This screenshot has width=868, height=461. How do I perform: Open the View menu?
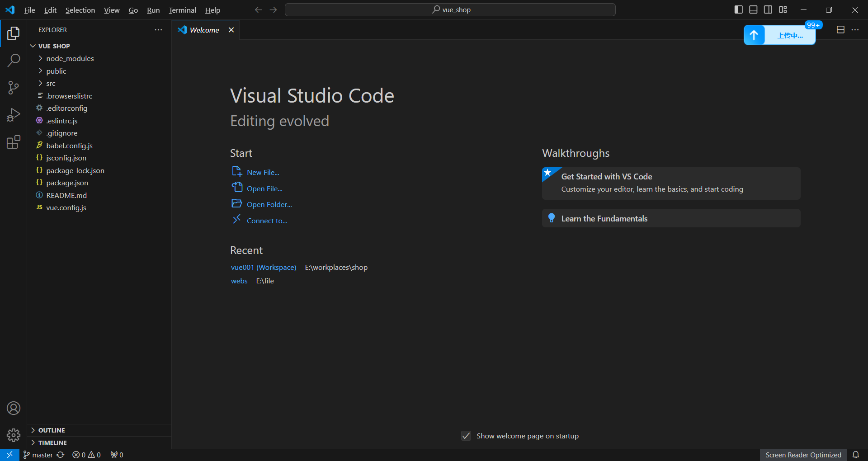[112, 10]
